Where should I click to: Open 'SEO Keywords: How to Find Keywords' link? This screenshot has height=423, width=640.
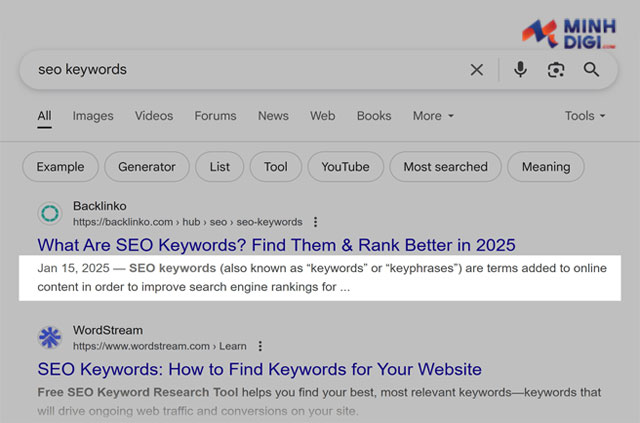tap(259, 369)
